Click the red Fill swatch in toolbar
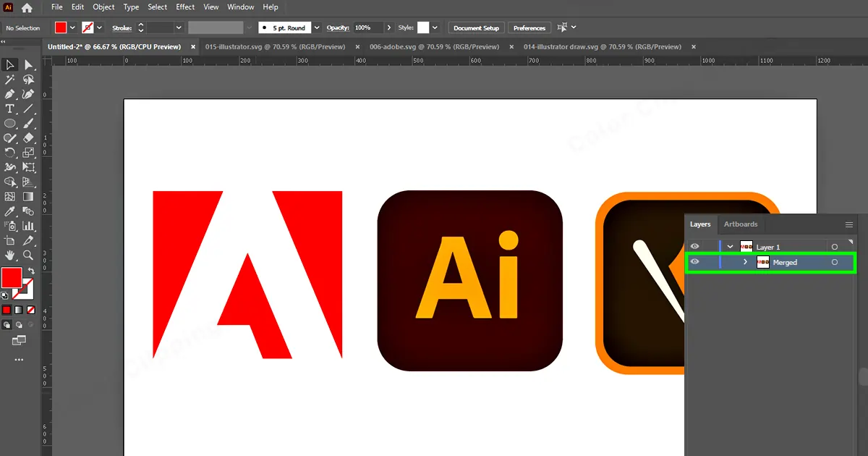The width and height of the screenshot is (868, 456). (12, 278)
